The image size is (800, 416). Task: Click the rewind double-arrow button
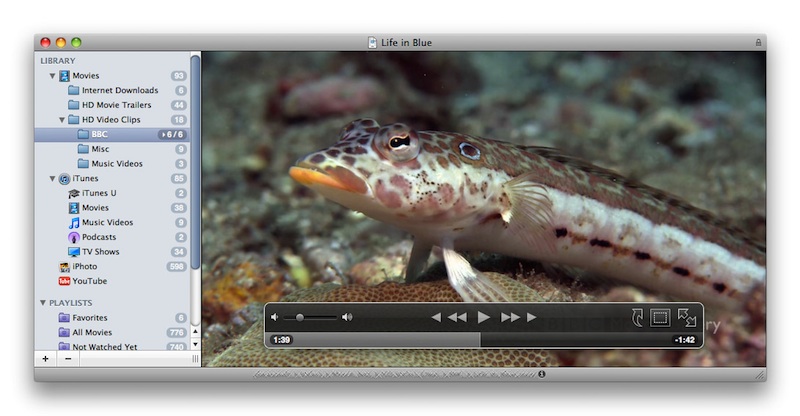pos(457,317)
